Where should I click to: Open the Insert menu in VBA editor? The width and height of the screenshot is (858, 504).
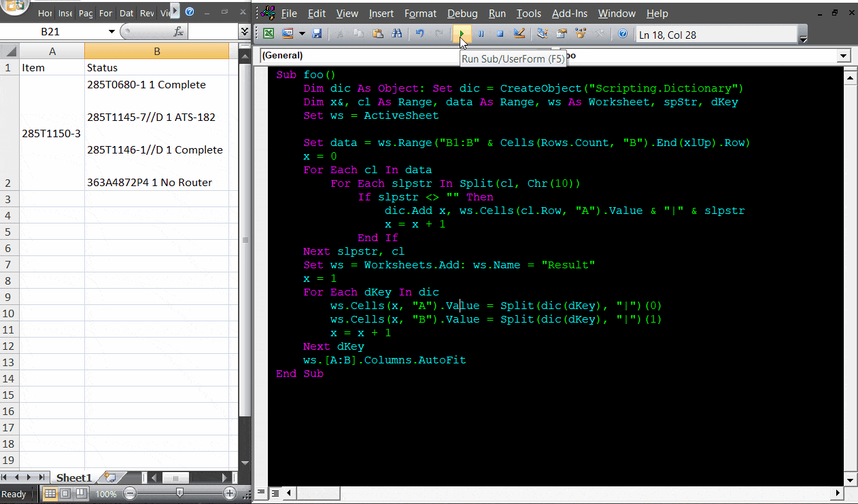pos(381,14)
